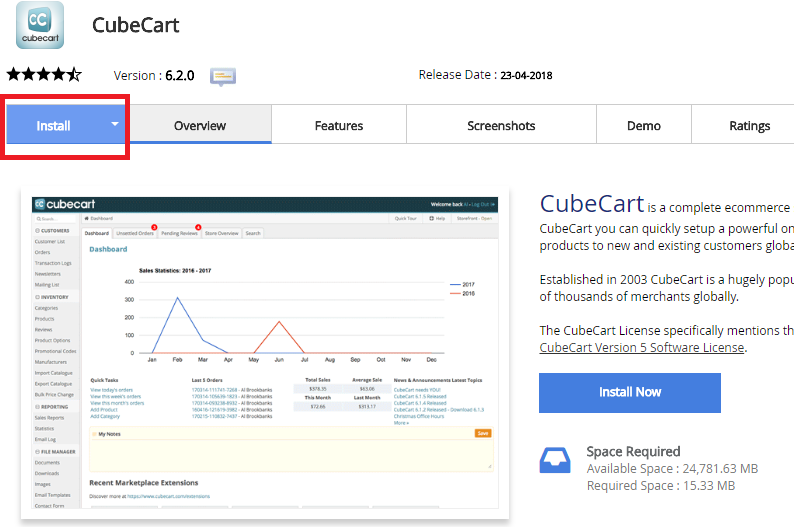Screen dimensions: 794x527
Task: Open the changelog speech bubble icon next to version
Action: [x=223, y=76]
